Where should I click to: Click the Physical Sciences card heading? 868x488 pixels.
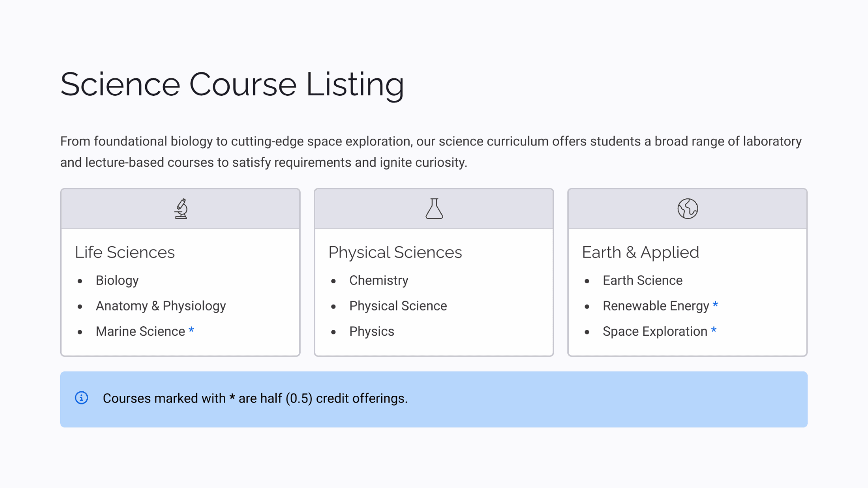(395, 252)
